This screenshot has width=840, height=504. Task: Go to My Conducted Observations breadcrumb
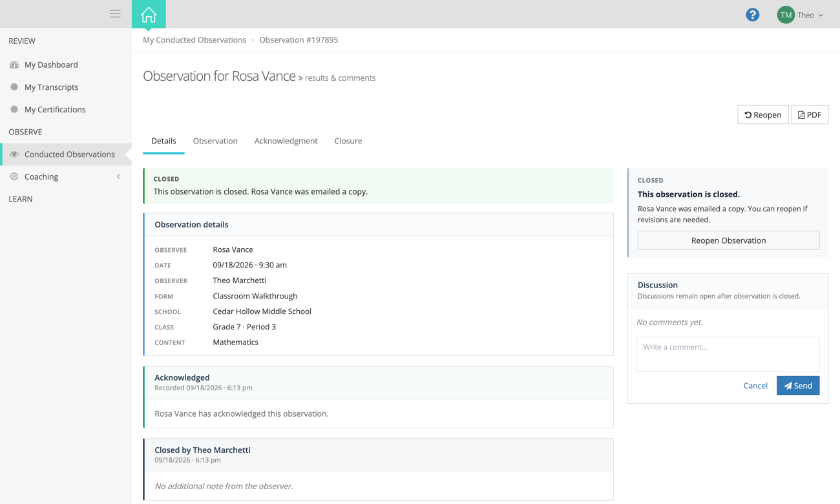point(194,40)
